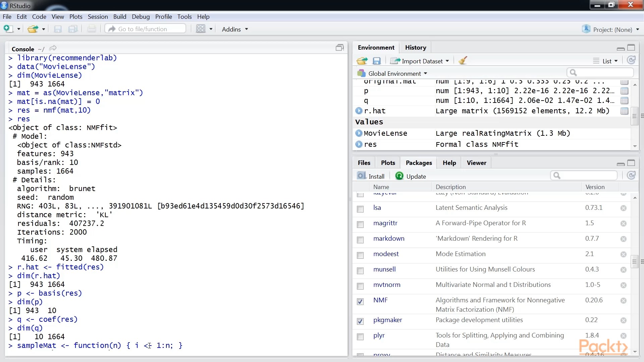
Task: Maximize the Packages pane
Action: click(631, 163)
